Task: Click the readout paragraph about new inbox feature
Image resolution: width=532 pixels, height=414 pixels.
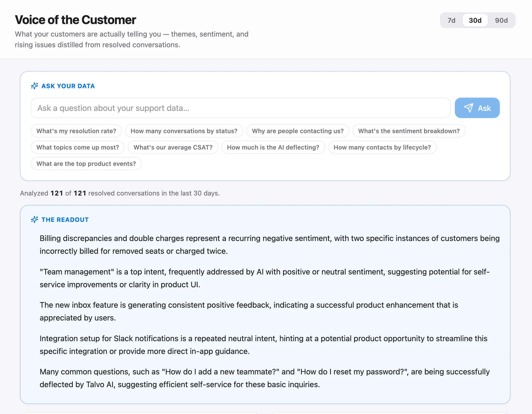Action: [249, 311]
